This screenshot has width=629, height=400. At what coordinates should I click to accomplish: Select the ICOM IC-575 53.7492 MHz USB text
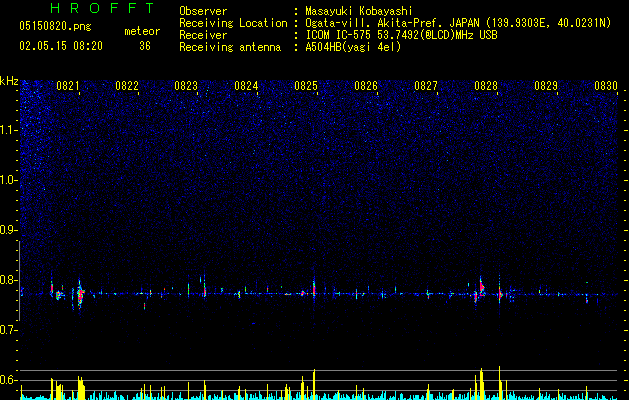coord(401,35)
